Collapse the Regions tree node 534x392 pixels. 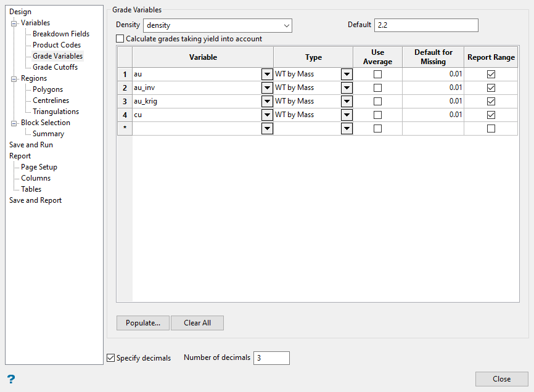point(14,79)
